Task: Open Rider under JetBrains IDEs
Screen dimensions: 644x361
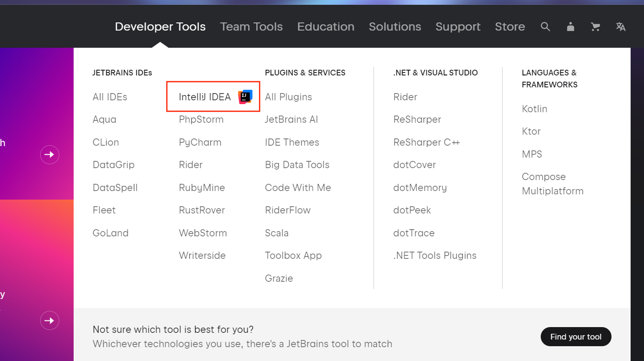Action: (x=191, y=165)
